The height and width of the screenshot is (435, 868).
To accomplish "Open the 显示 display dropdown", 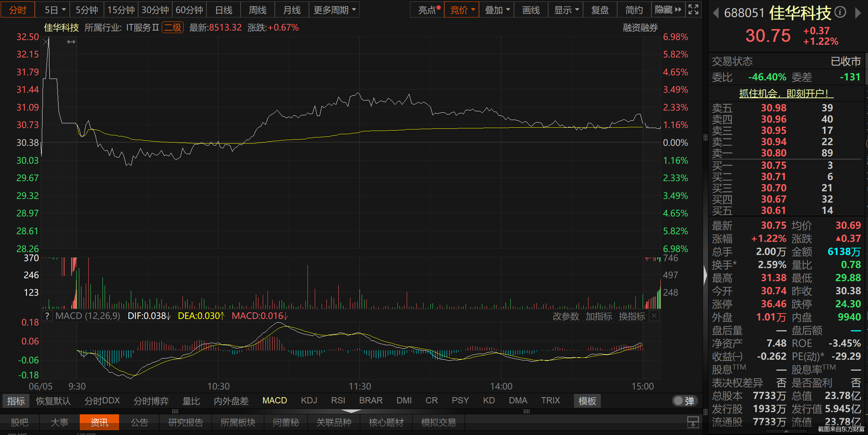I will [x=566, y=10].
